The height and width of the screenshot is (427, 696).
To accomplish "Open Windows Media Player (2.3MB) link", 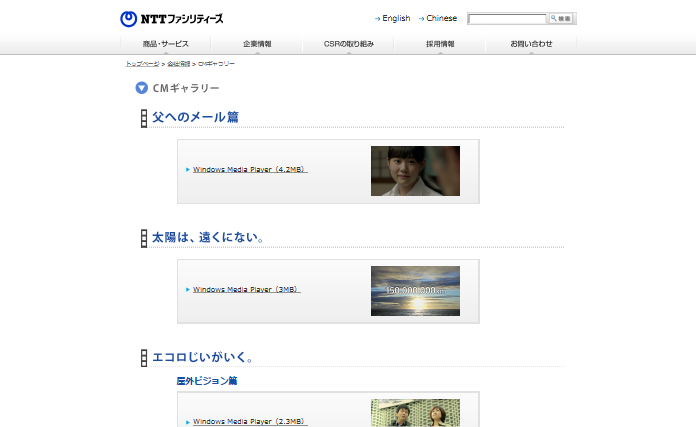I will [250, 422].
